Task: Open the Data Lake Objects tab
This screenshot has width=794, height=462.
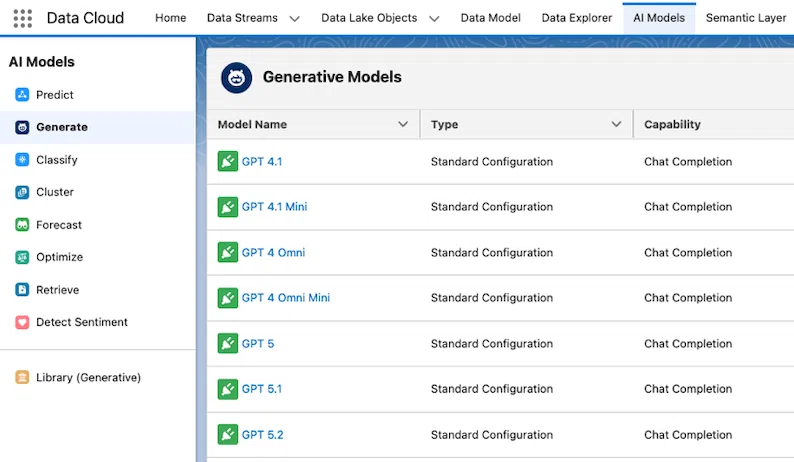Action: (x=369, y=18)
